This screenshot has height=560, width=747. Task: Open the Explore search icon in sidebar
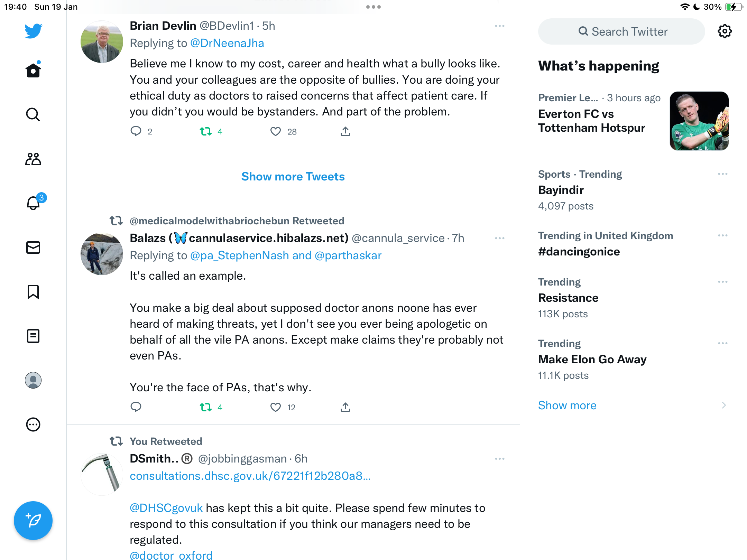[33, 114]
